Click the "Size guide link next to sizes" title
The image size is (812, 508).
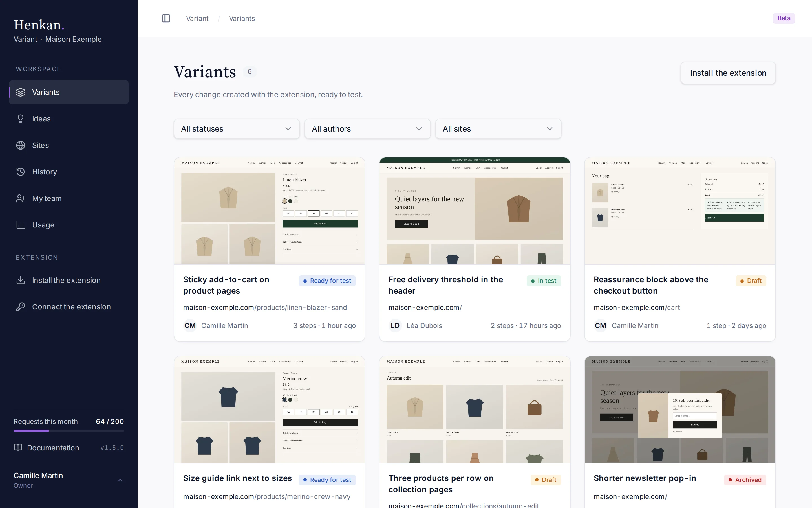click(238, 478)
